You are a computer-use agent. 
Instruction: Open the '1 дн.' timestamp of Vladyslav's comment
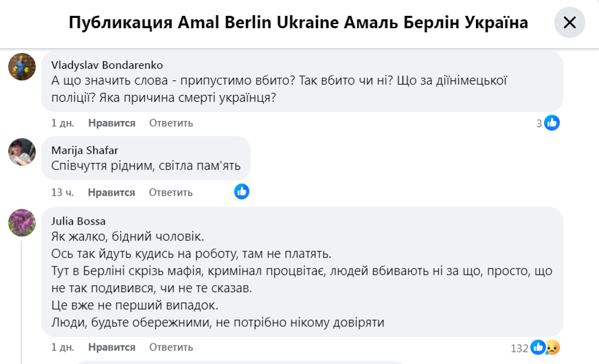[x=63, y=123]
